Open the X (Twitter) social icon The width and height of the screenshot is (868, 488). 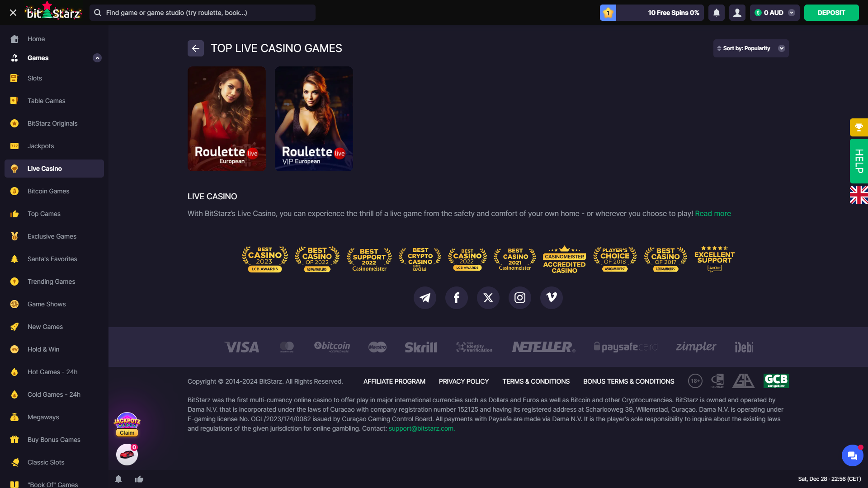tap(488, 298)
